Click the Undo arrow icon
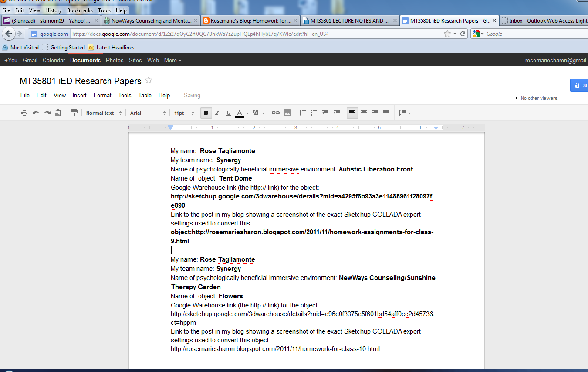 click(36, 113)
